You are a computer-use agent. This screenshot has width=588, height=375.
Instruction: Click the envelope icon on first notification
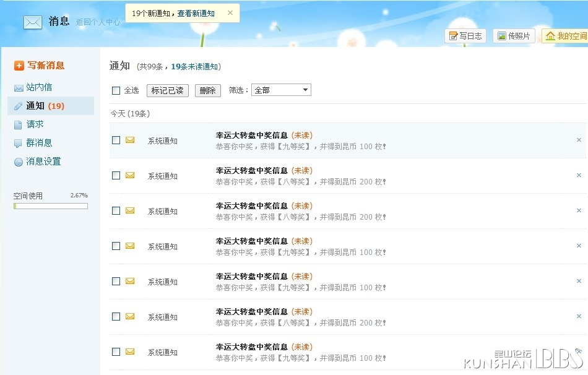pos(130,140)
